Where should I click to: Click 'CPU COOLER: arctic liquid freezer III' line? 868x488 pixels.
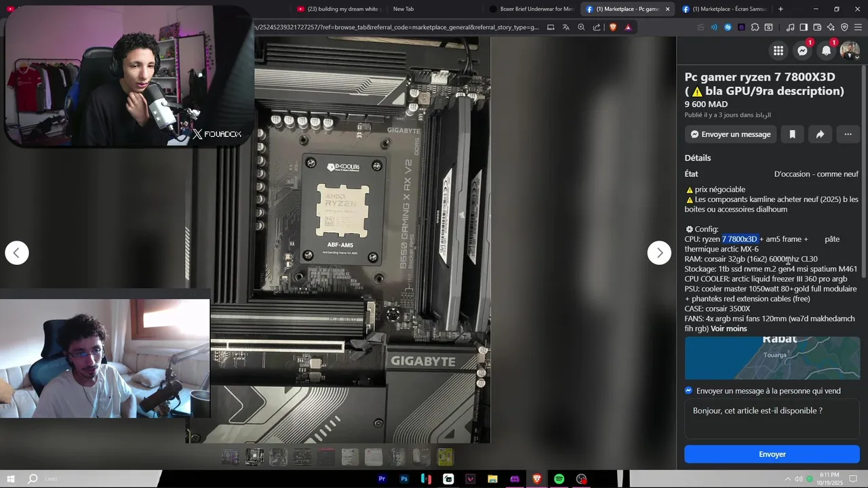click(766, 279)
